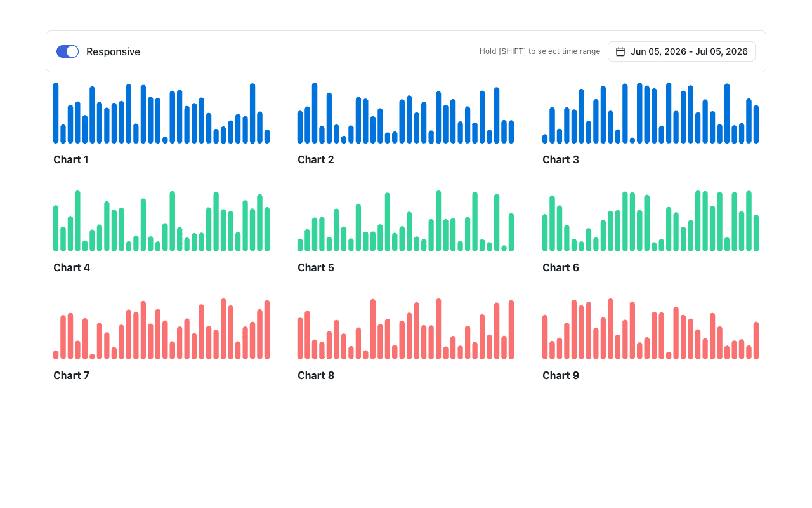Select the Chart 4 green bar graph

coord(162,221)
